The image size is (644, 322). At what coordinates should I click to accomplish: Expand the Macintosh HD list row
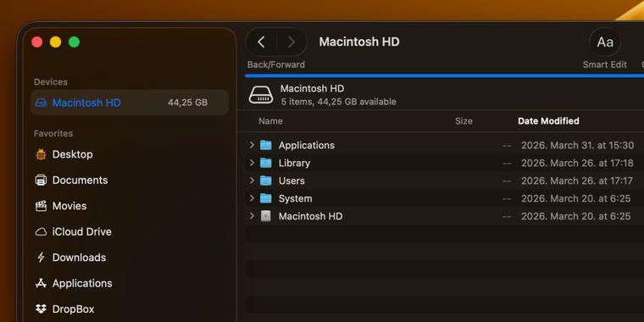coord(252,215)
